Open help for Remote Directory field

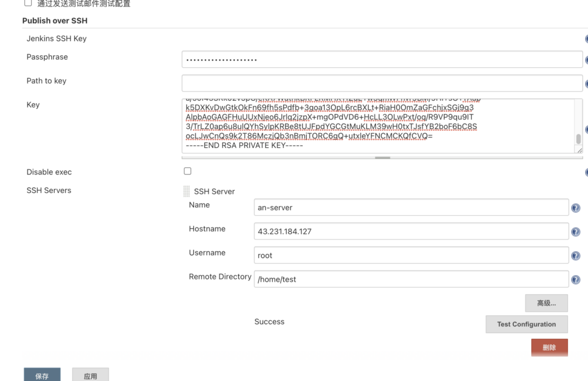point(576,280)
